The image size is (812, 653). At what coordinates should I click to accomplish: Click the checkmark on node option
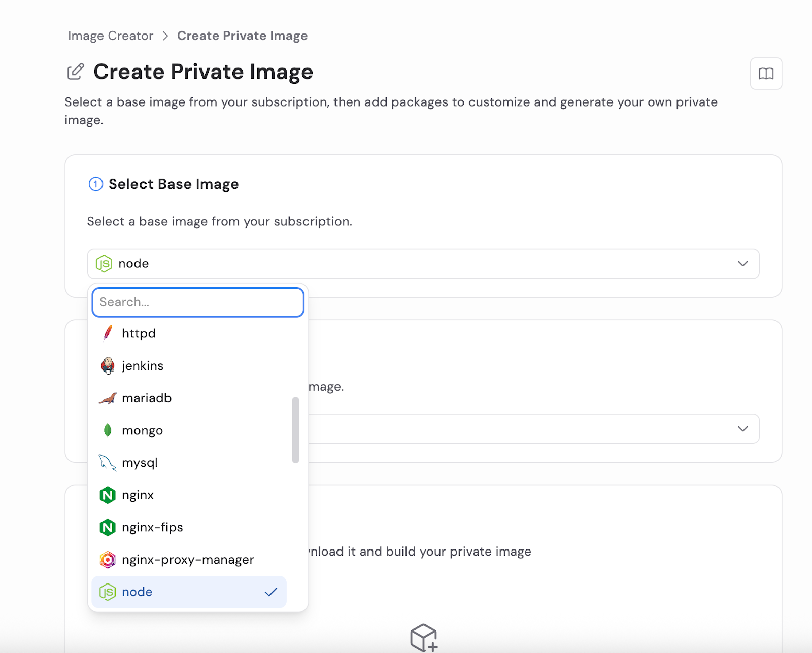pyautogui.click(x=271, y=592)
